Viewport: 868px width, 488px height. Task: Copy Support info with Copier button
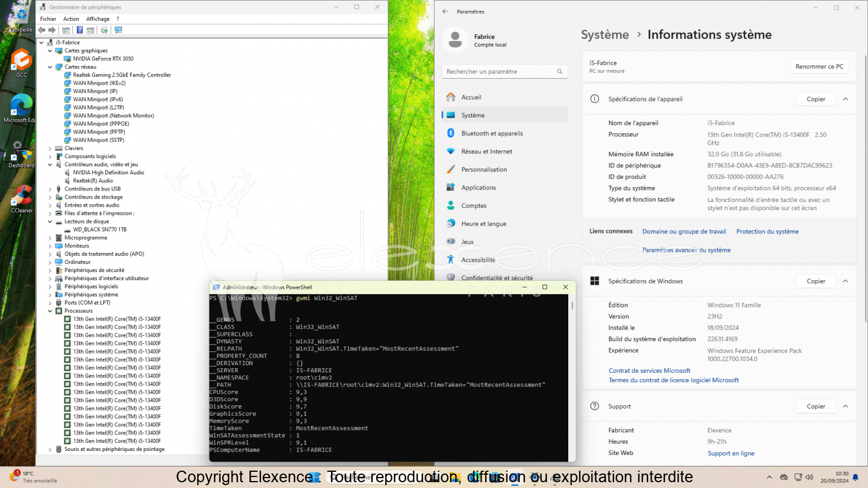816,406
